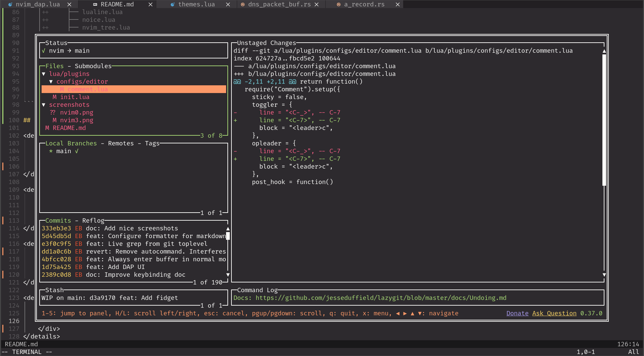
Task: Click the right navigate arrow in options bar
Action: (x=405, y=313)
